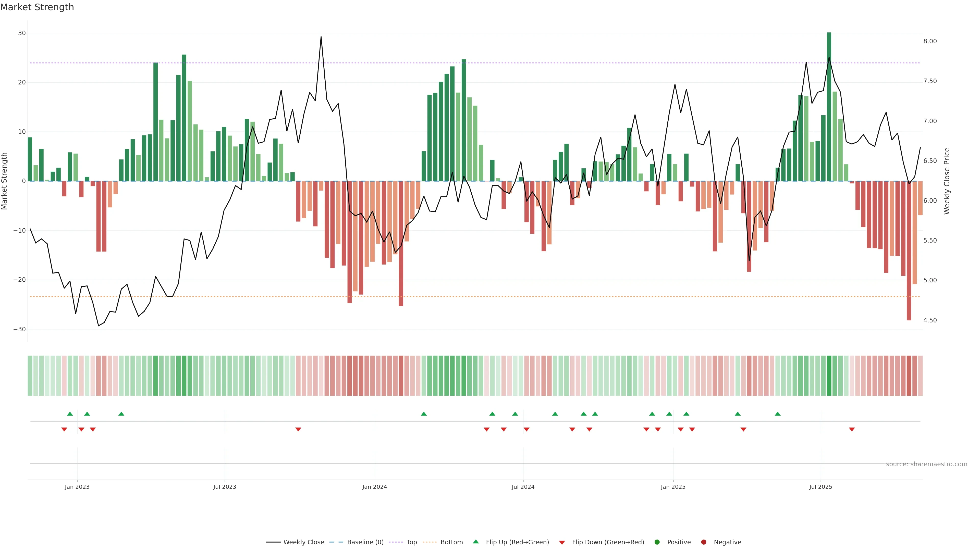
Task: Click the flip-up marker just after Jan 2024
Action: click(424, 414)
